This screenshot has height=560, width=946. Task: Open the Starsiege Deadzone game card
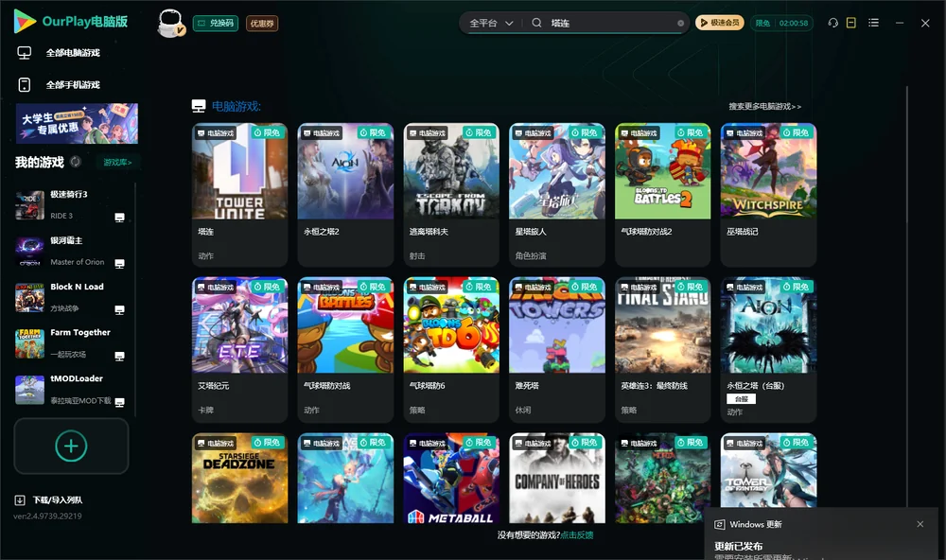point(239,478)
